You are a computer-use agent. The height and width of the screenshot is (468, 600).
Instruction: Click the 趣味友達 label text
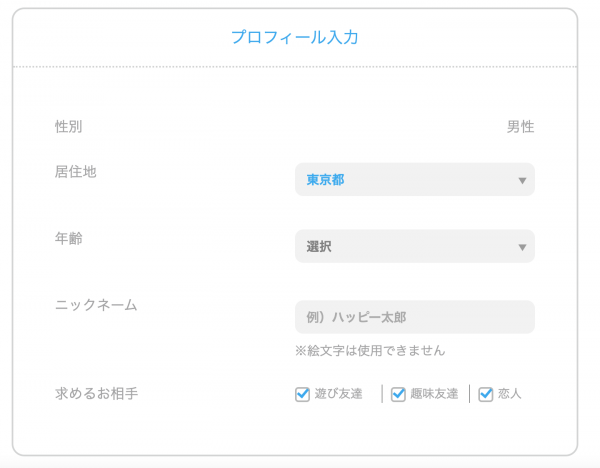tap(433, 394)
